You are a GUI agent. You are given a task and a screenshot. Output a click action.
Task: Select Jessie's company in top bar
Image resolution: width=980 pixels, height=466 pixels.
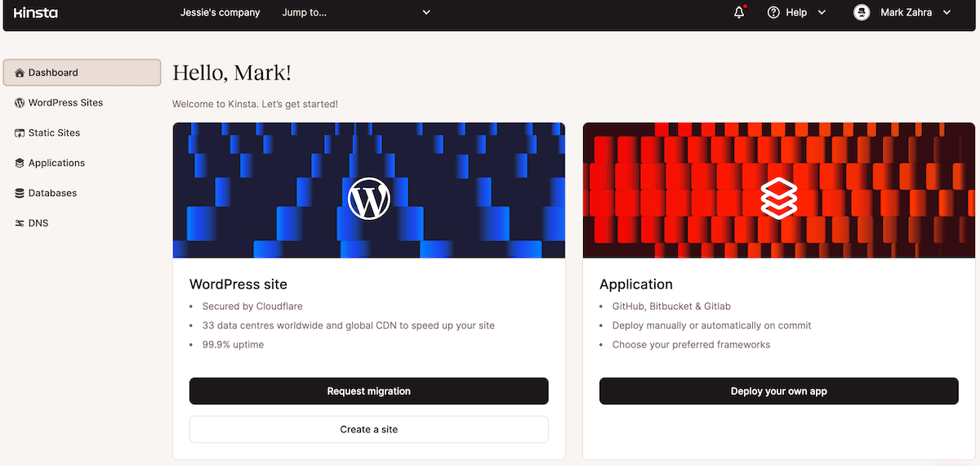point(220,12)
